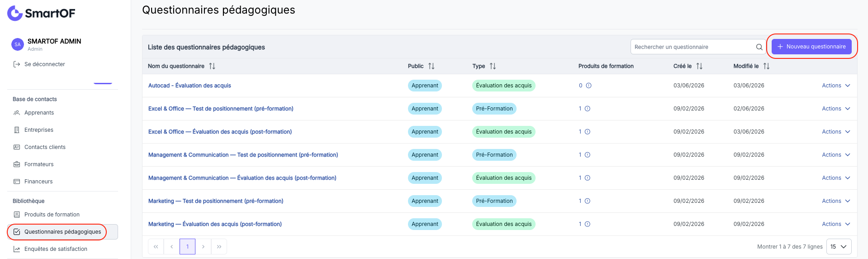
Task: Click the Financeurs card icon
Action: coord(17,182)
